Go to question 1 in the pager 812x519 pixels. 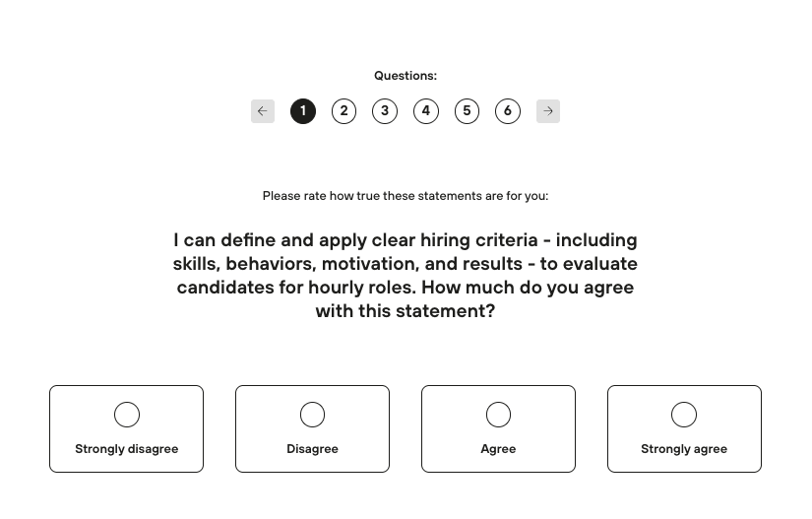(303, 111)
